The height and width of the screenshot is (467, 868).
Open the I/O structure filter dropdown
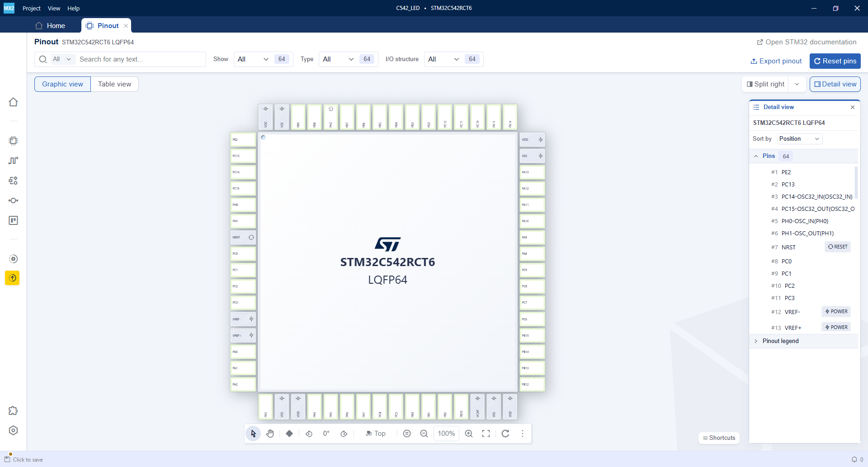click(444, 59)
